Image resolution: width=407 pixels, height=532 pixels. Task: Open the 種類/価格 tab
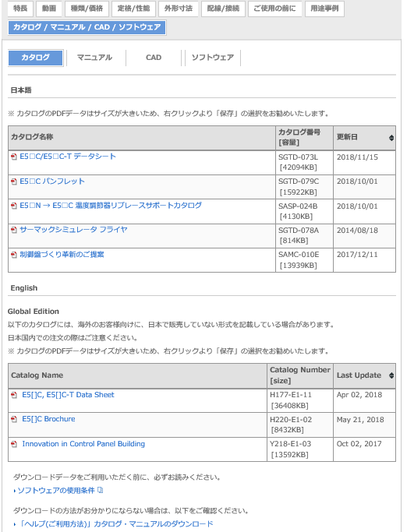[87, 9]
